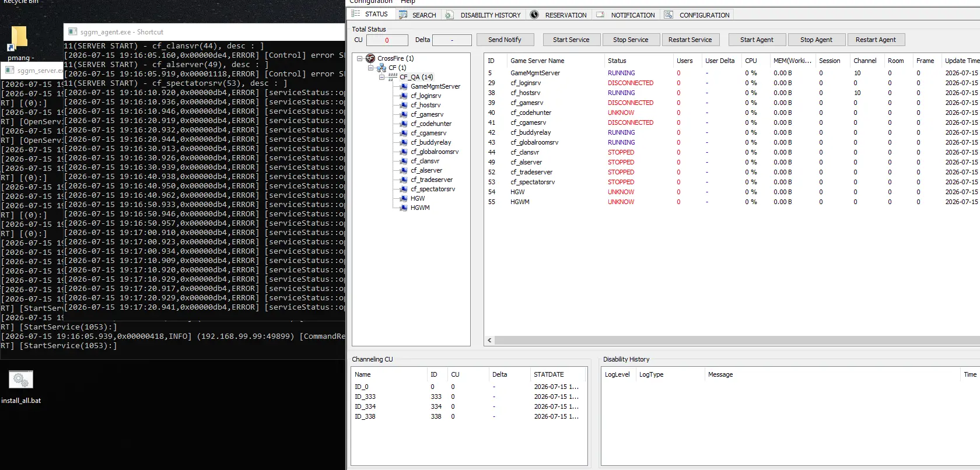
Task: Click the DISABILITY HISTORY tab icon
Action: tap(449, 15)
